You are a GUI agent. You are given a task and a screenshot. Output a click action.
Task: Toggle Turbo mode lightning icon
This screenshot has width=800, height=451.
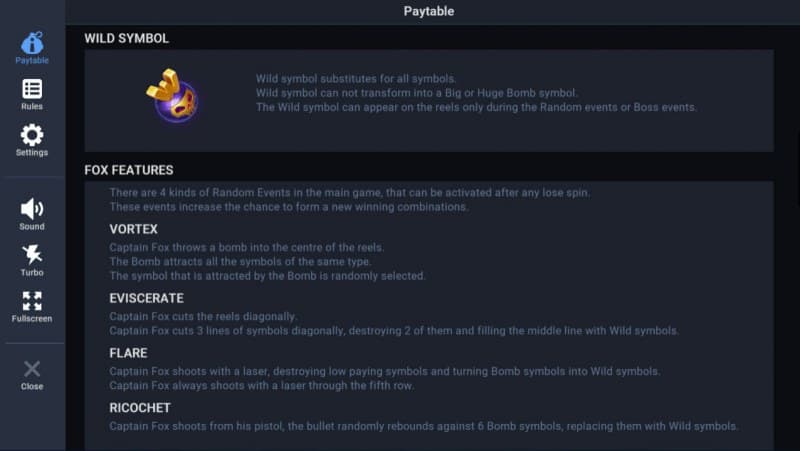(x=32, y=255)
